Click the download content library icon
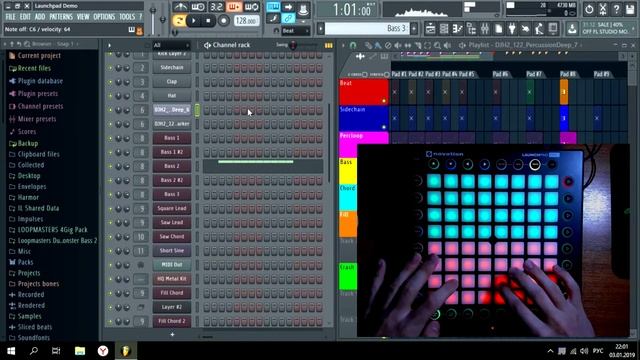The image size is (640, 360). point(572,29)
